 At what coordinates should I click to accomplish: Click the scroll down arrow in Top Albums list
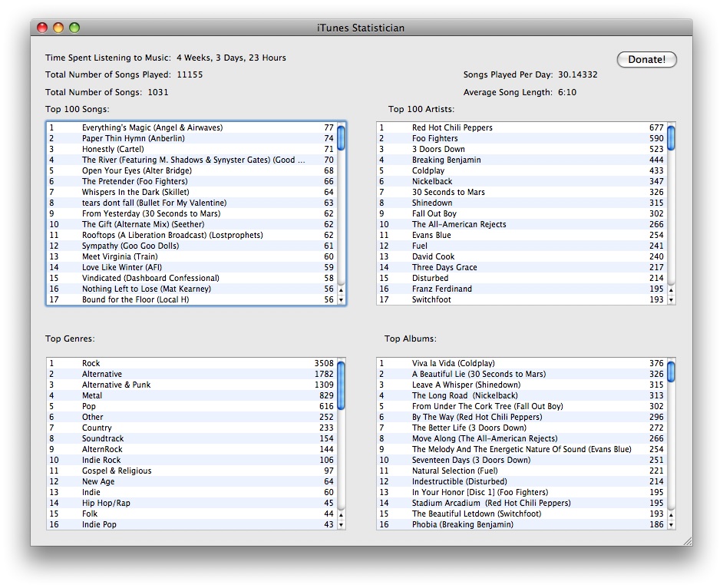coord(672,524)
